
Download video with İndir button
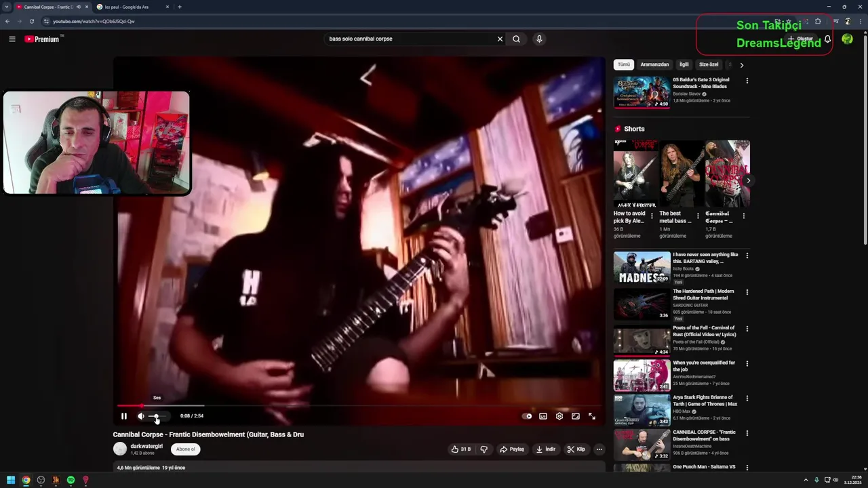coord(546,449)
